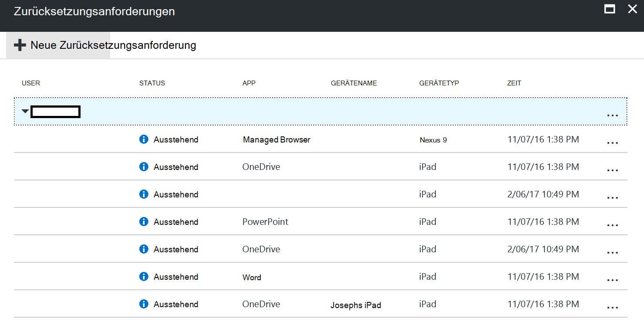Click the plus icon for a new wipe request

20,45
